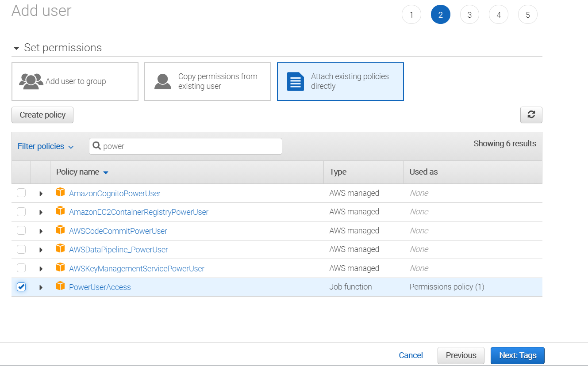Open the AmazonCognitoPowerUser policy link
Viewport: 588px width, 366px height.
115,194
